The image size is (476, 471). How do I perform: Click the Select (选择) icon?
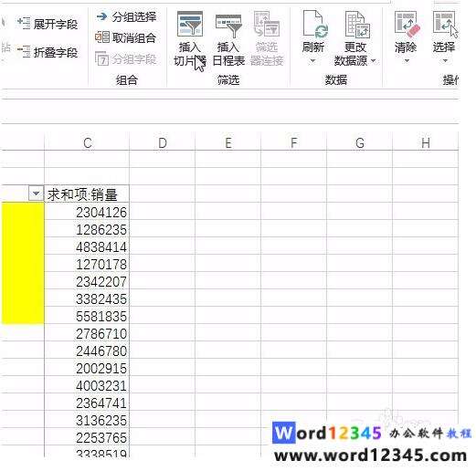[445, 25]
